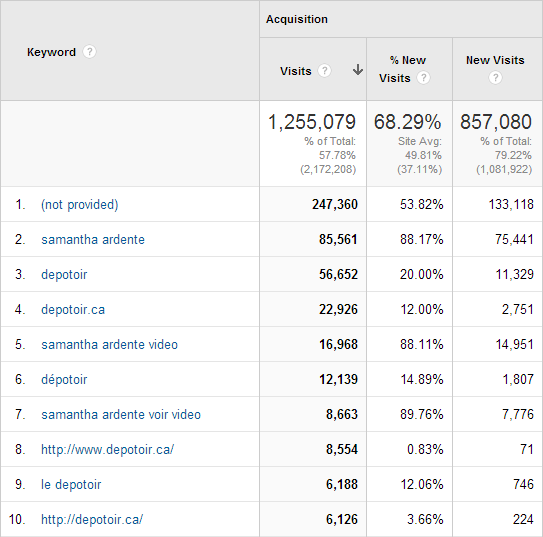Open the samantha ardente keyword

tap(93, 240)
